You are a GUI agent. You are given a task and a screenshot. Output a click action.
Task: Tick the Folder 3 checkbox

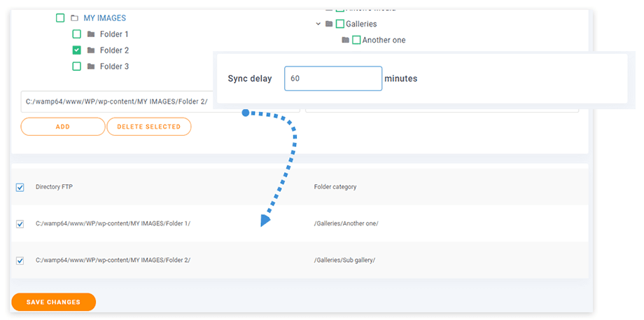(77, 67)
